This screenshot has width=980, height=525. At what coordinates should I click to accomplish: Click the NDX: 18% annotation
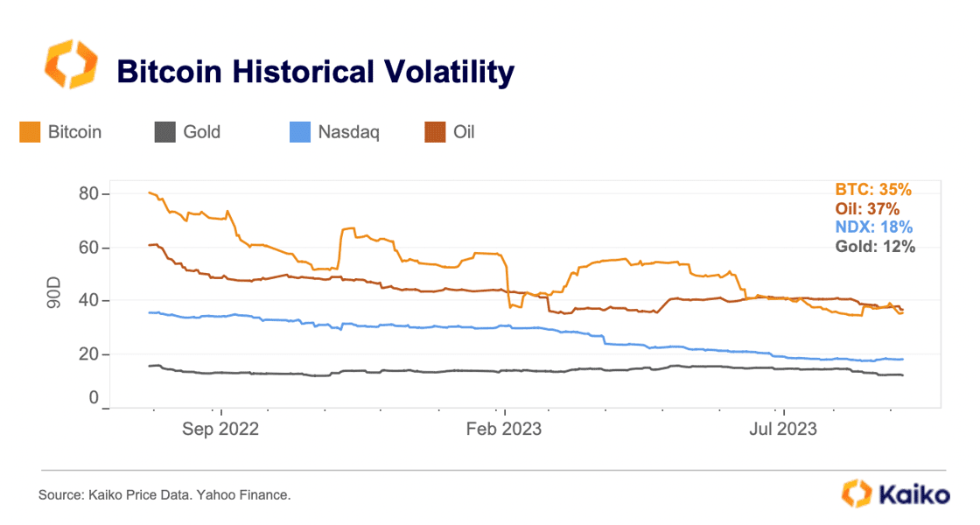(x=872, y=227)
